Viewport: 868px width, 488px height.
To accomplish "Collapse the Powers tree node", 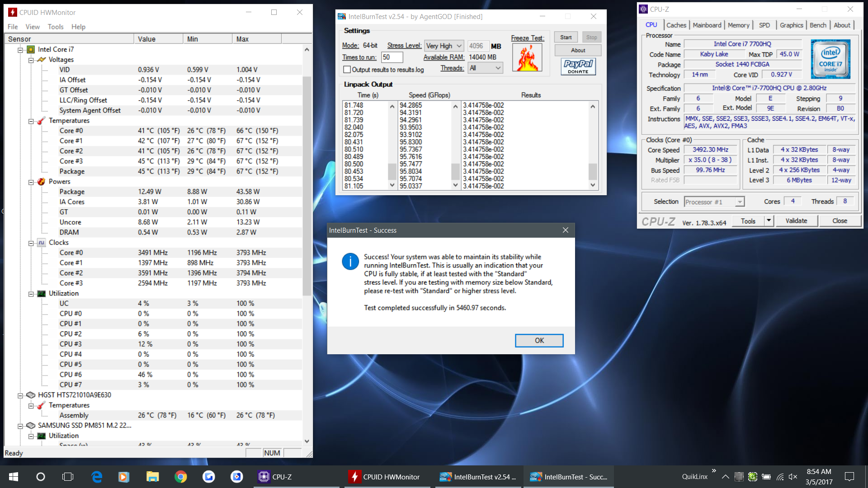I will pos(31,182).
